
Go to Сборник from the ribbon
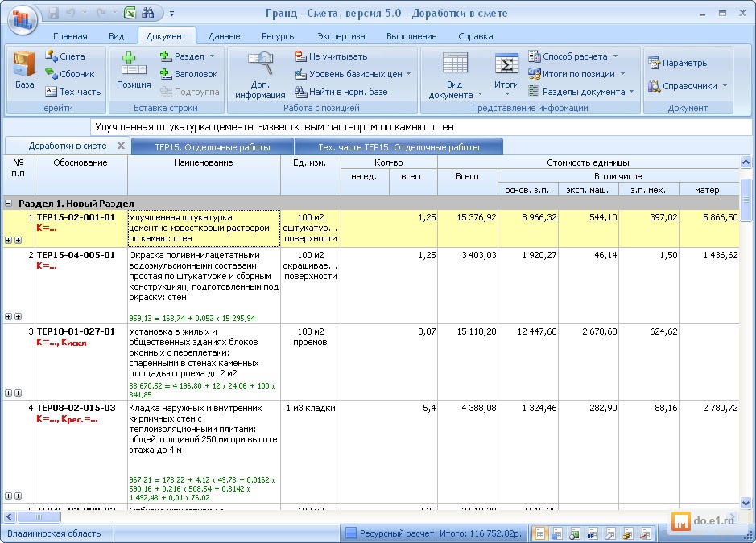click(x=69, y=74)
